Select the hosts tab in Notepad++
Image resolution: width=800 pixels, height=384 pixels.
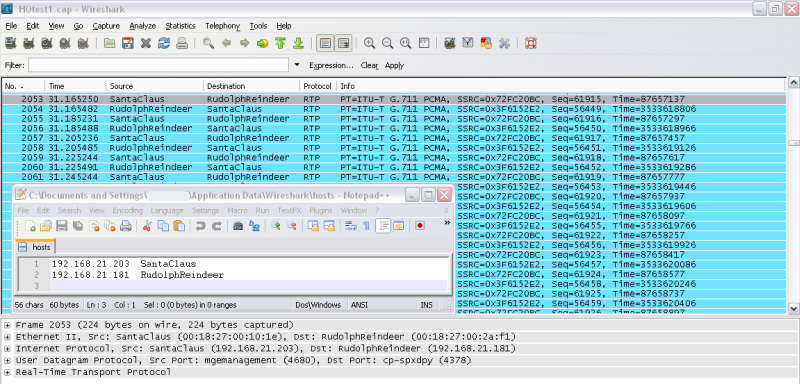click(x=36, y=247)
